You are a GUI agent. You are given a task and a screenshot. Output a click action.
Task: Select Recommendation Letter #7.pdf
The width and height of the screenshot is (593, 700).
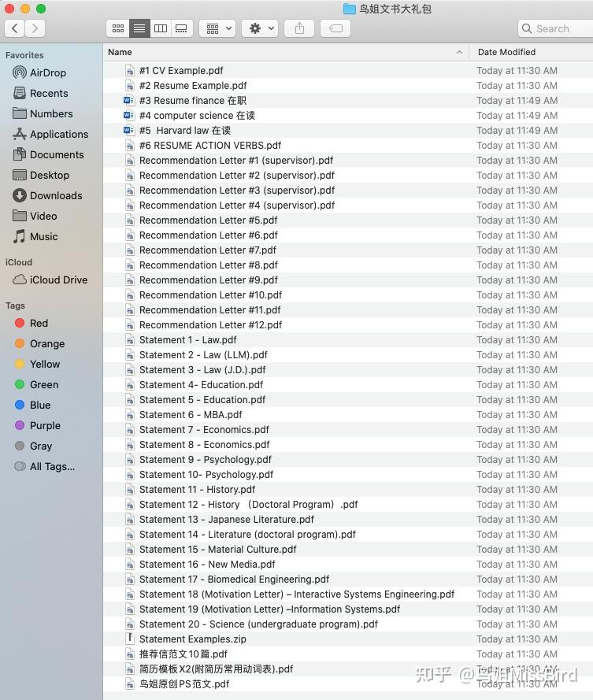click(208, 250)
